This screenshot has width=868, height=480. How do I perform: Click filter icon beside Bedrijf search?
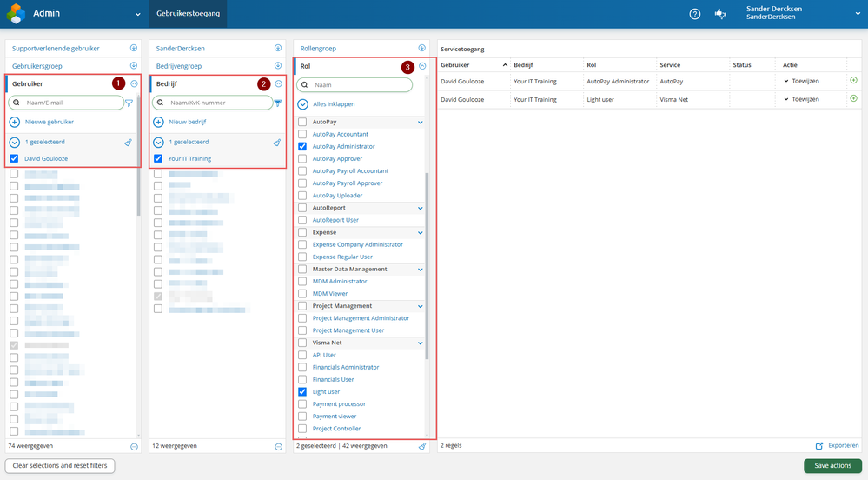point(278,103)
